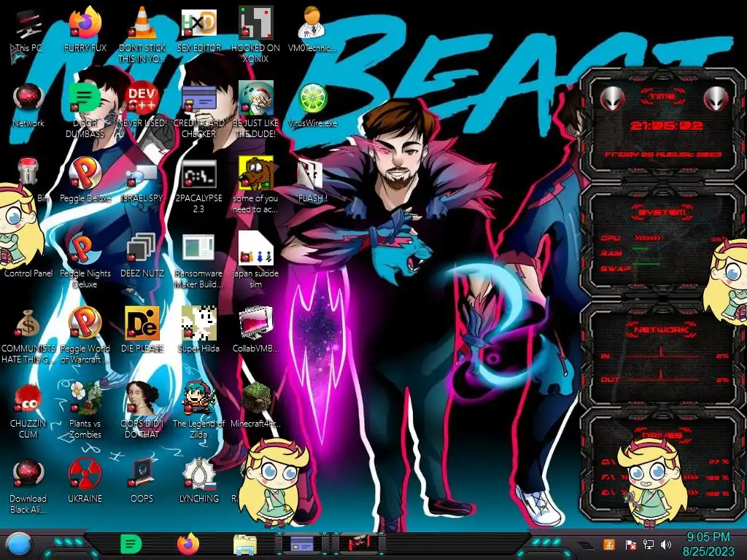Open the OOPS headset icon

click(x=142, y=481)
